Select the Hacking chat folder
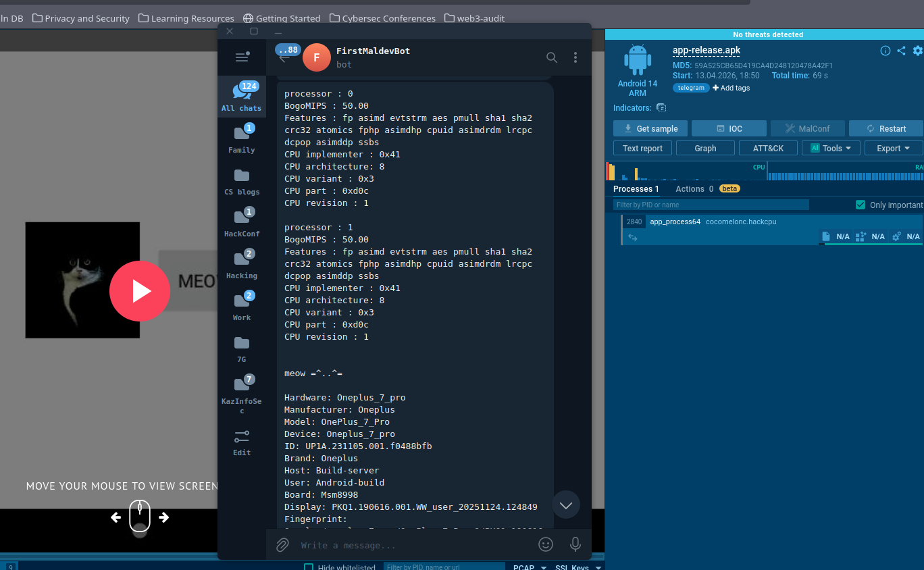The height and width of the screenshot is (570, 924). click(x=242, y=265)
